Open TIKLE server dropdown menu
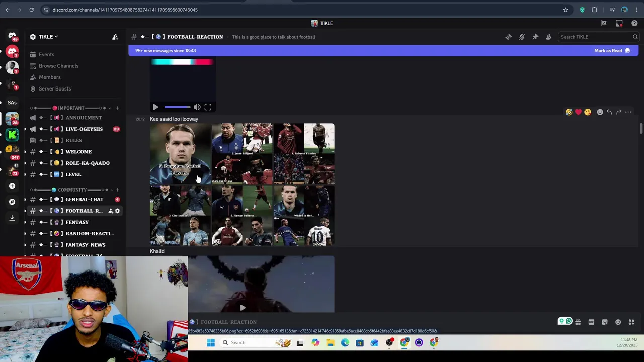The width and height of the screenshot is (644, 362). tap(49, 37)
